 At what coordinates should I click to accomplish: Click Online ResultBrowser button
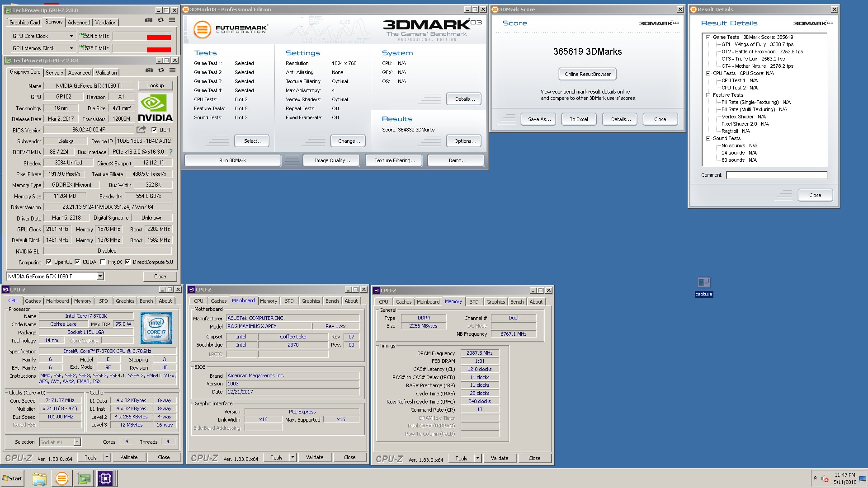(x=587, y=74)
